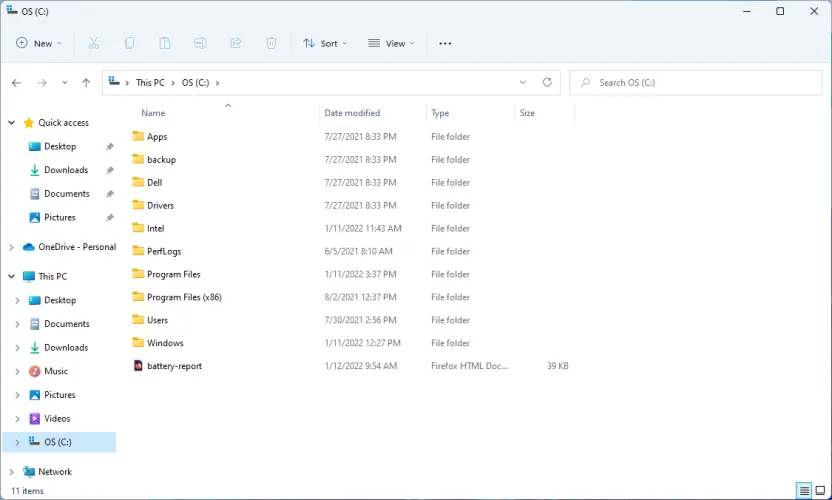The width and height of the screenshot is (832, 500).
Task: Click the Share icon in toolbar
Action: tap(236, 43)
